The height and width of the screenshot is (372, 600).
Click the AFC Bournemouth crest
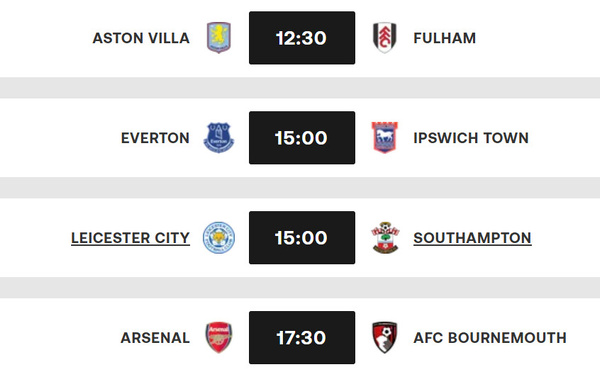tap(385, 338)
